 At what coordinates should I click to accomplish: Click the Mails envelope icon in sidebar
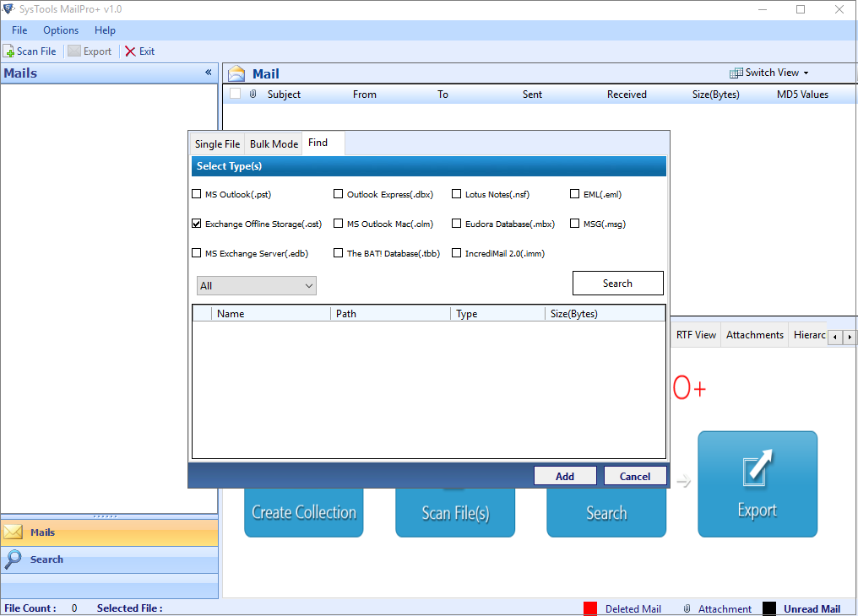coord(14,532)
